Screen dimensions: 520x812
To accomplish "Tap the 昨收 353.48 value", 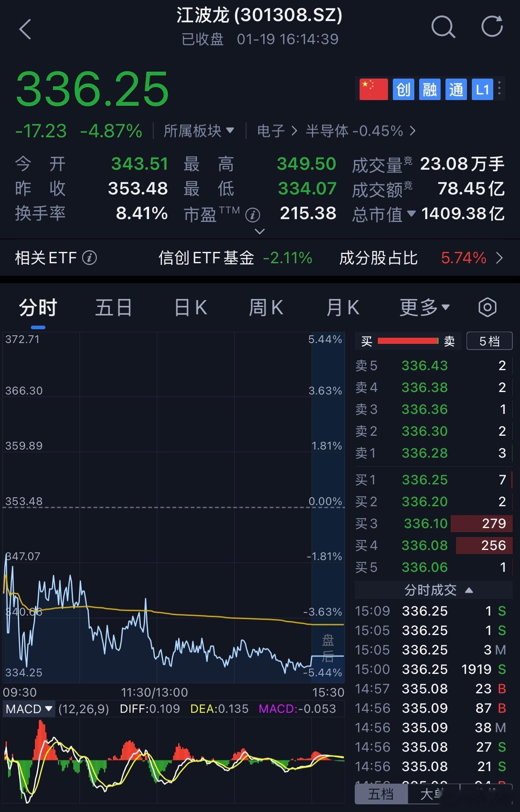I will [x=138, y=189].
